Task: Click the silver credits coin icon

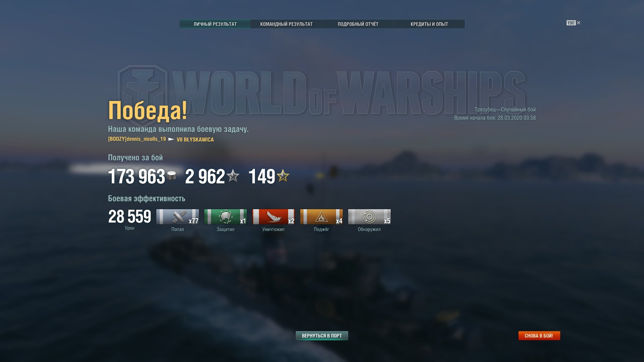Action: pos(171,176)
